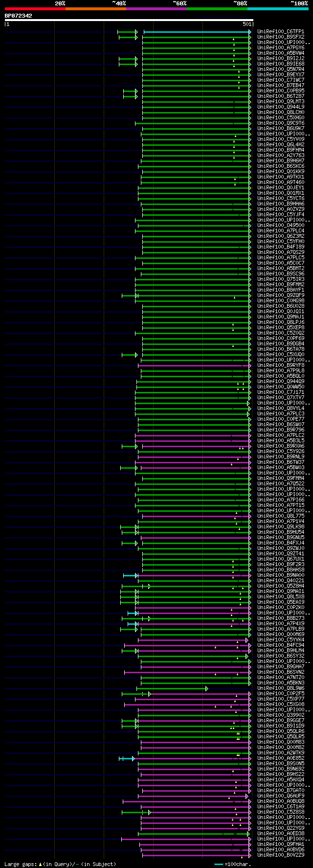Viewport: 313px width, 868px height.
Task: Select hit label UniRef100_C5YJF4
Action: tap(281, 214)
